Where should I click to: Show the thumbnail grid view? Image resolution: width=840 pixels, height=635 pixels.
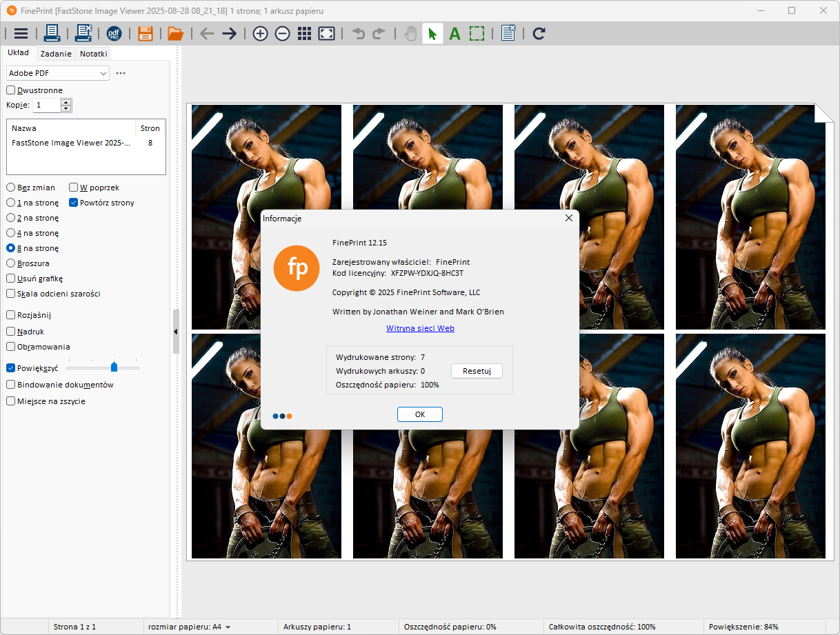(x=304, y=33)
